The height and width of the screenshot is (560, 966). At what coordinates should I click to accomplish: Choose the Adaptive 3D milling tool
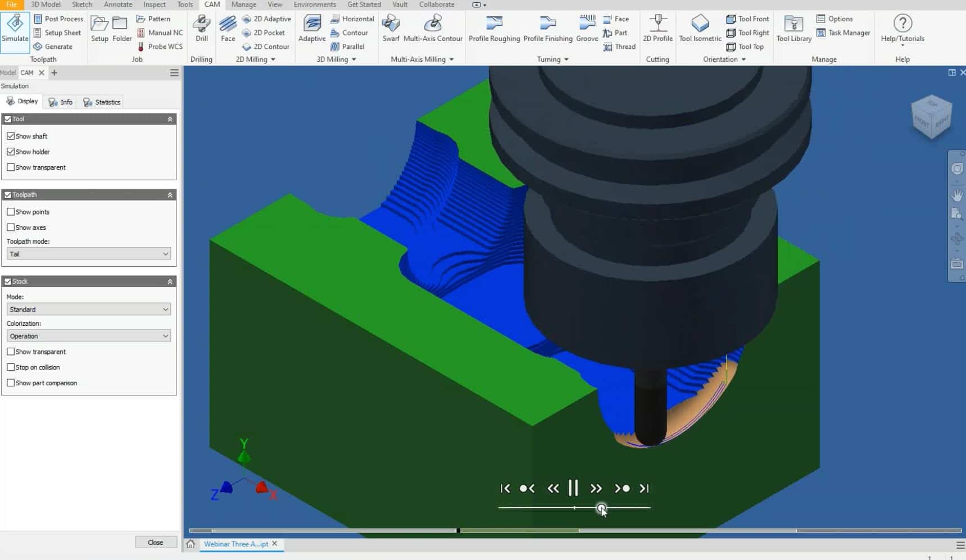312,28
